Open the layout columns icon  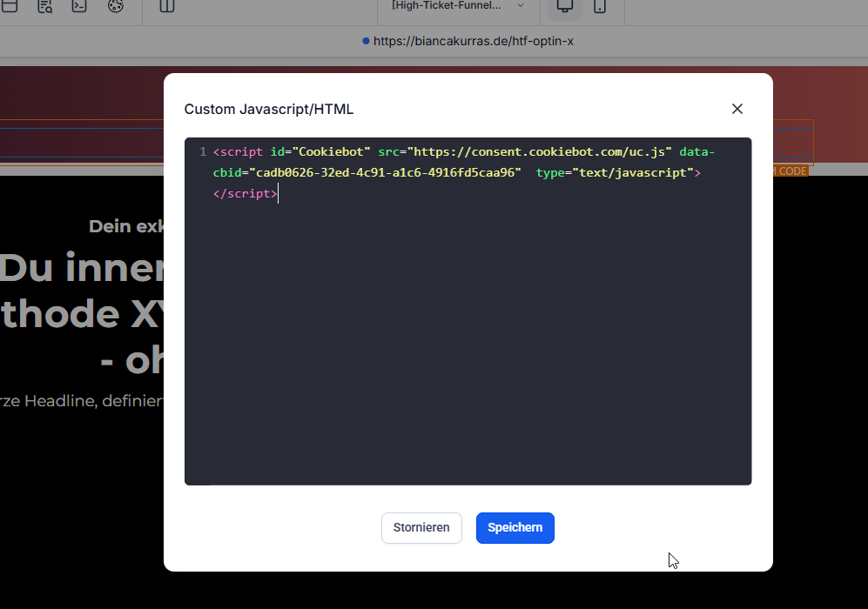coord(166,6)
